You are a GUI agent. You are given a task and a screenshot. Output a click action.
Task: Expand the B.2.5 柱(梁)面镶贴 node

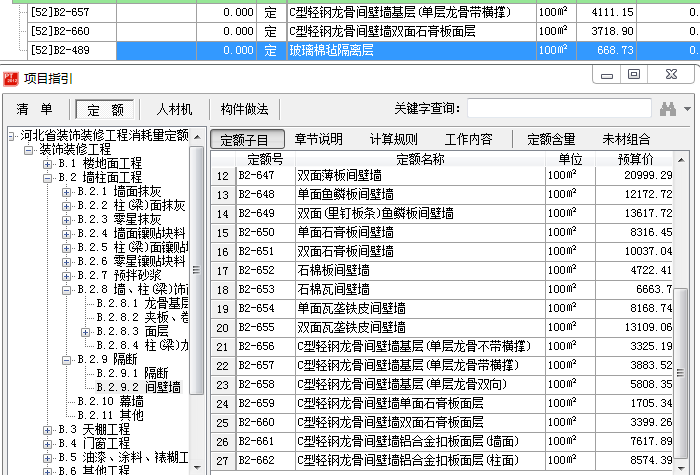click(66, 248)
